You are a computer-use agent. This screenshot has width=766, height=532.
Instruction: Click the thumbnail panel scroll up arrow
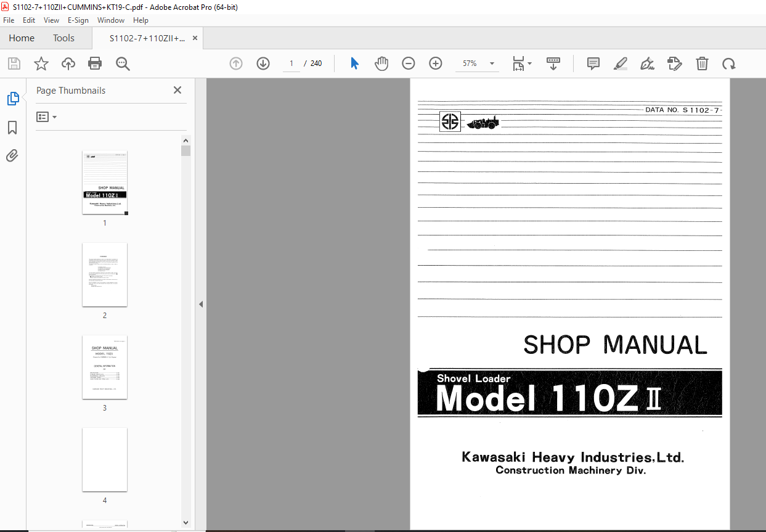click(186, 140)
